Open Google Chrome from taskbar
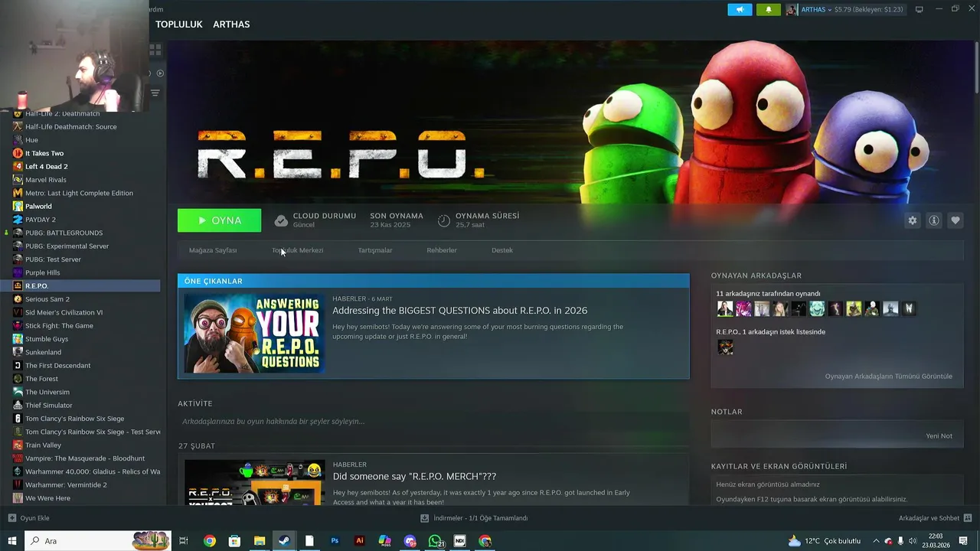Screen dimensions: 980x551 pyautogui.click(x=209, y=541)
